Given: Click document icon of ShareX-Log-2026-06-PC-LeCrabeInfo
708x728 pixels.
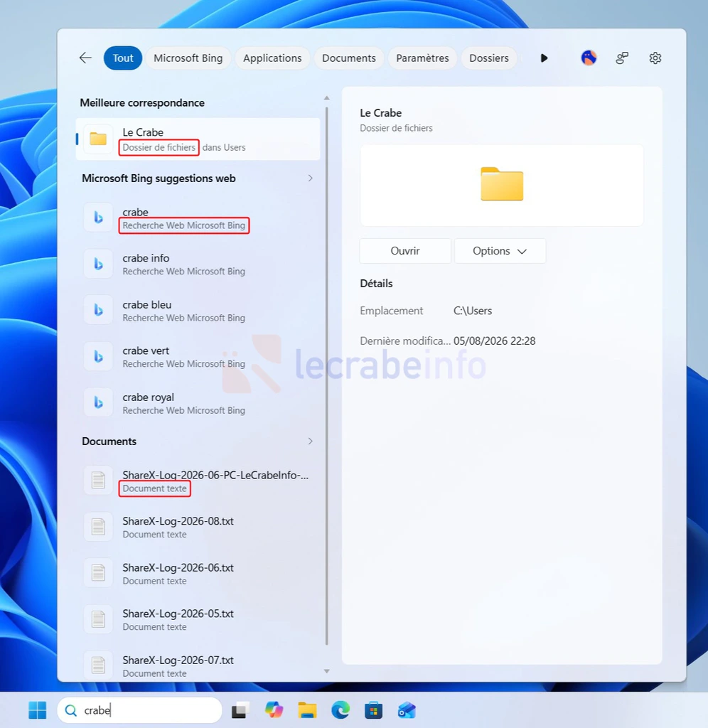Looking at the screenshot, I should [98, 480].
